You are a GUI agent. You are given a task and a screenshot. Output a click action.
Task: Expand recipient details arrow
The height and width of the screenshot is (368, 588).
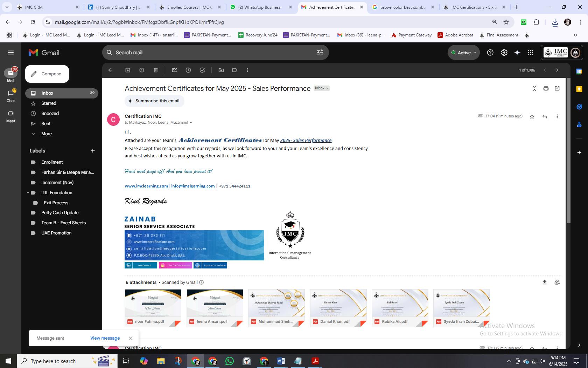pyautogui.click(x=191, y=123)
